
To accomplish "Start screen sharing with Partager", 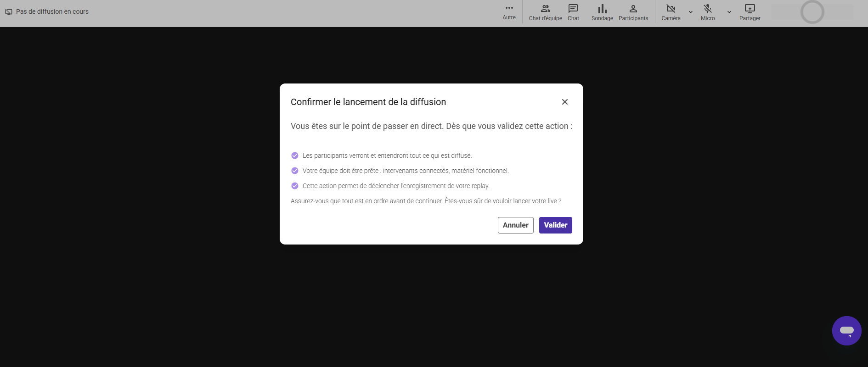I will 750,12.
